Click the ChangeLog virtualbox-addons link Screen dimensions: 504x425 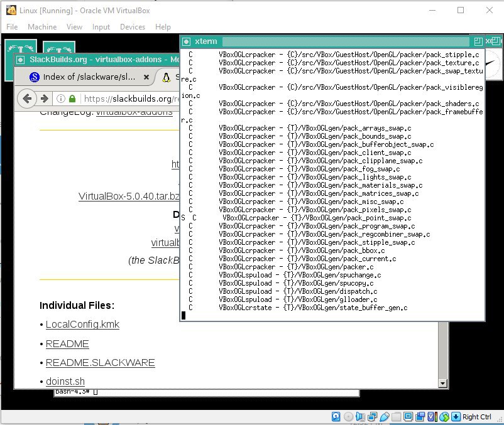tap(134, 112)
